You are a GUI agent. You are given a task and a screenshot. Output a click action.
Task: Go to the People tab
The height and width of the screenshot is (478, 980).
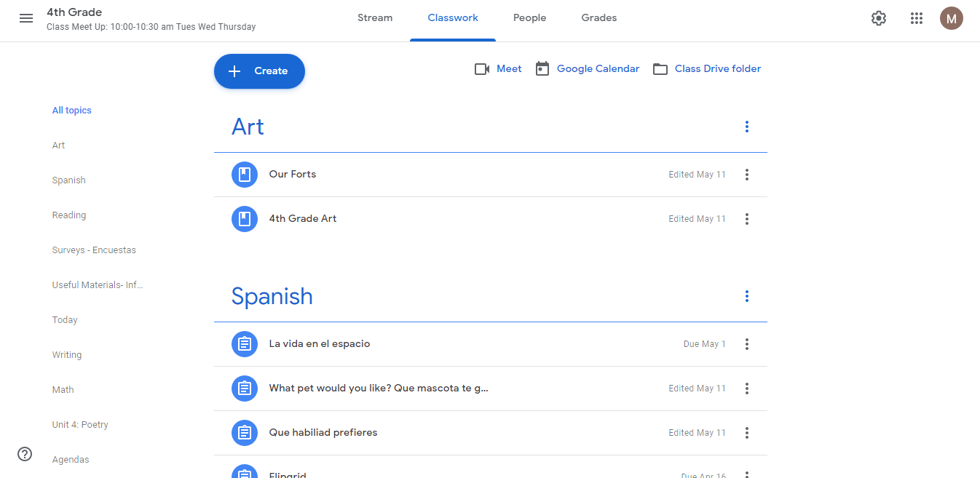[529, 18]
